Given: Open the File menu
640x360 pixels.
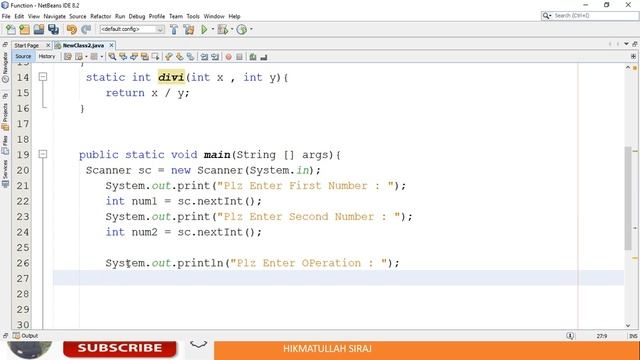Looking at the screenshot, I should coord(6,16).
